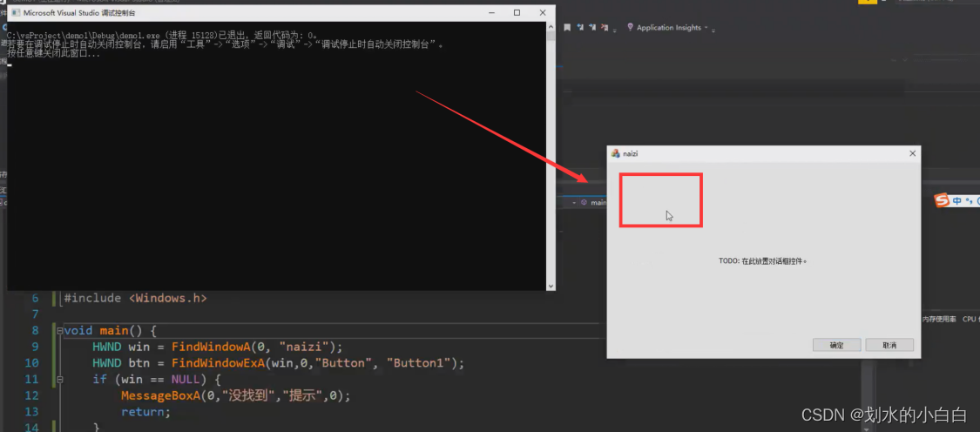
Task: Click the console scrollbar up arrow
Action: click(551, 25)
